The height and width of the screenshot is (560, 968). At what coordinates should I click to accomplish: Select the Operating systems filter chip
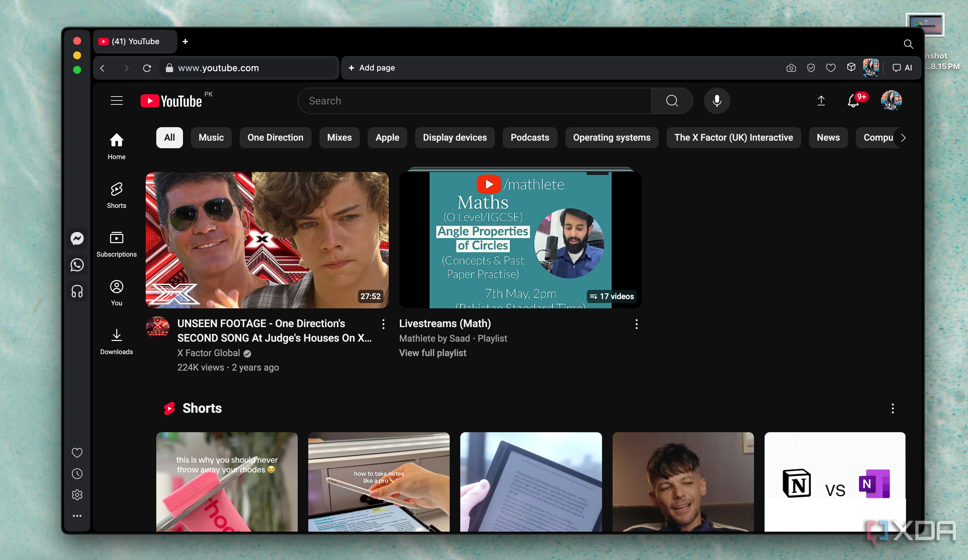[612, 137]
